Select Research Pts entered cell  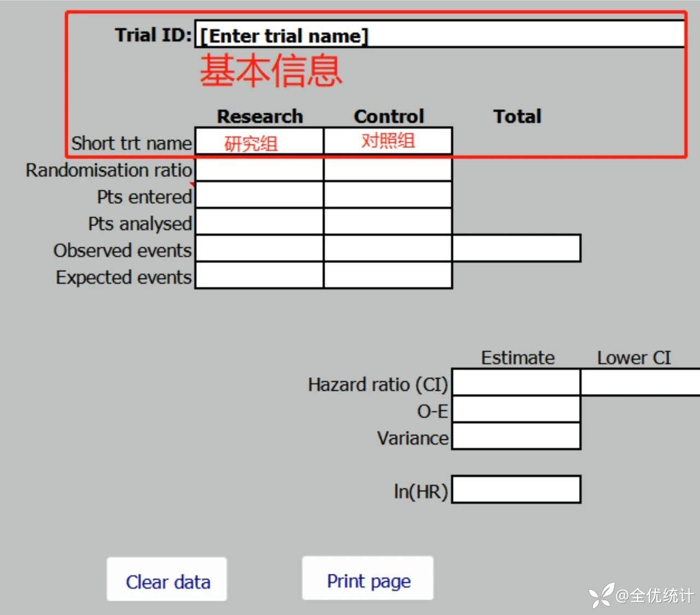click(x=259, y=195)
